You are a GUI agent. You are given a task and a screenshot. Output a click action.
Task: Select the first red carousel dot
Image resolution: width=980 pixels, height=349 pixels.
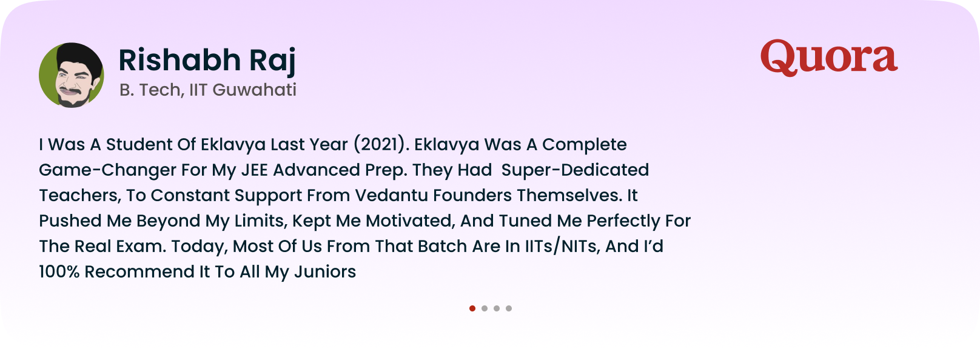click(472, 308)
